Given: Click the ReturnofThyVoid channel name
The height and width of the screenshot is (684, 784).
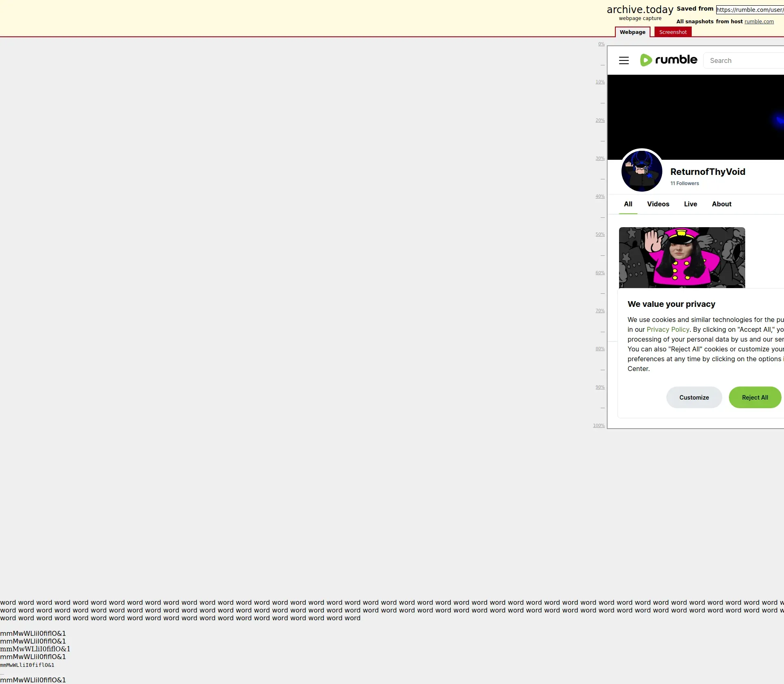Looking at the screenshot, I should 707,172.
